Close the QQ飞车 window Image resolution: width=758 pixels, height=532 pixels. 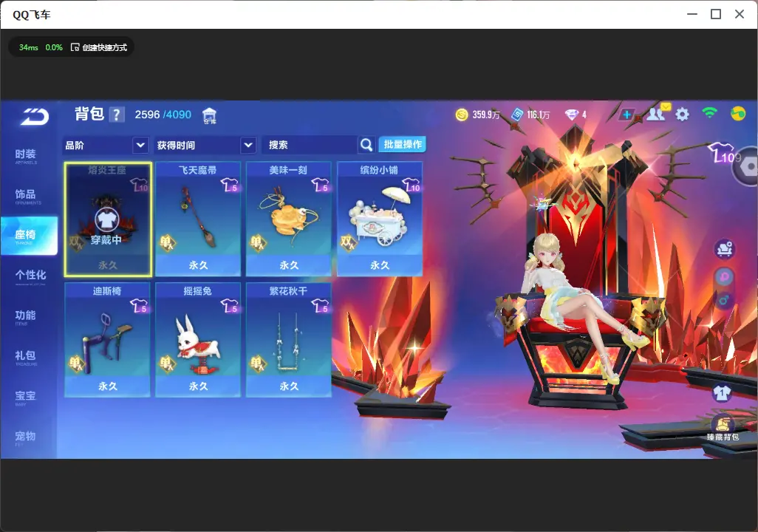click(x=739, y=15)
